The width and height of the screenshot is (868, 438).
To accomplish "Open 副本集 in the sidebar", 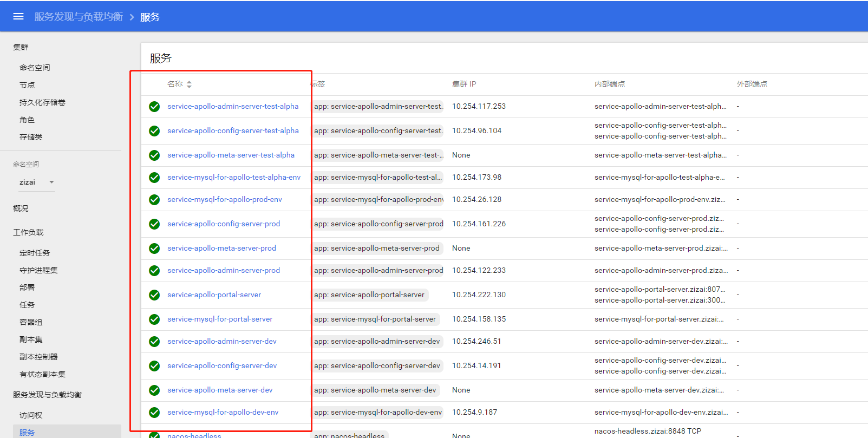I will 31,339.
